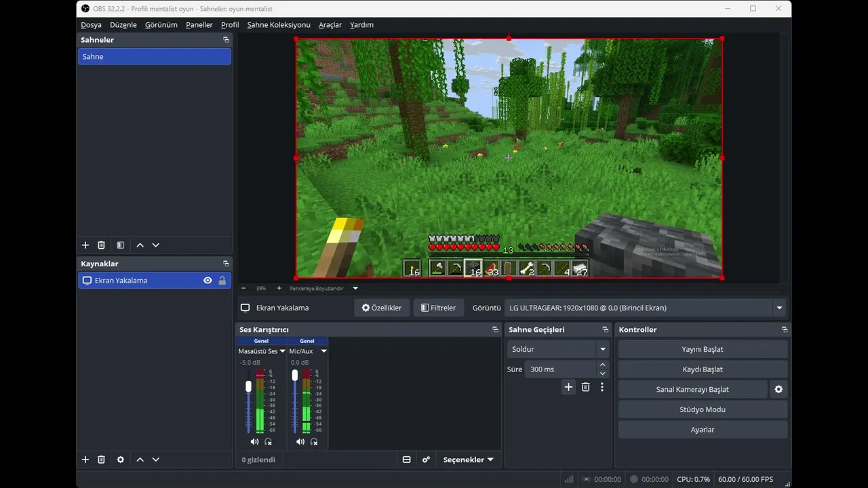The image size is (868, 488).
Task: Add a new scene in Sahneler panel
Action: pos(85,245)
